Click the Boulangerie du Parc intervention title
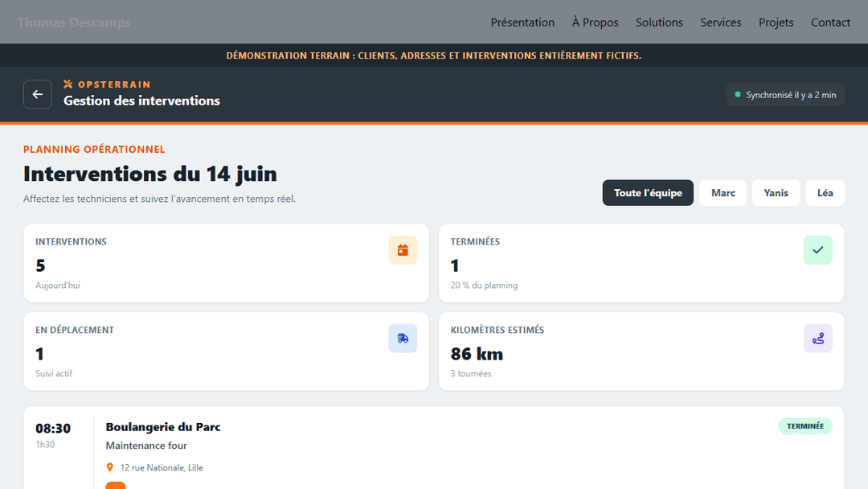 click(162, 427)
